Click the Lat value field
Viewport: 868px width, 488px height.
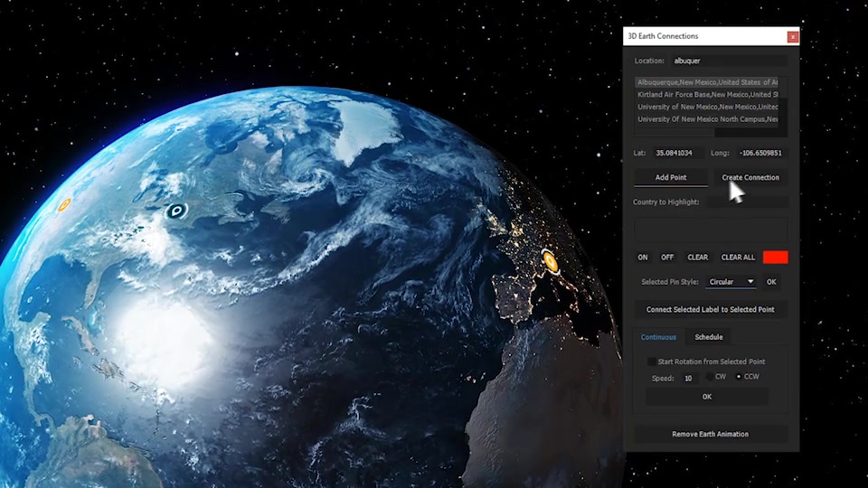pos(677,153)
